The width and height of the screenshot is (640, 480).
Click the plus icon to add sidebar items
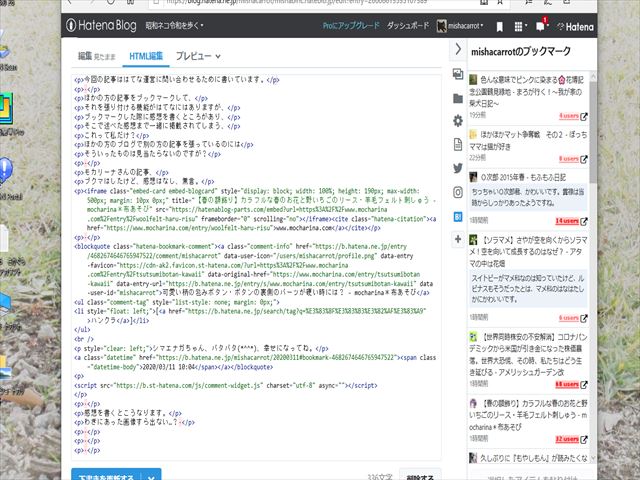(x=458, y=239)
